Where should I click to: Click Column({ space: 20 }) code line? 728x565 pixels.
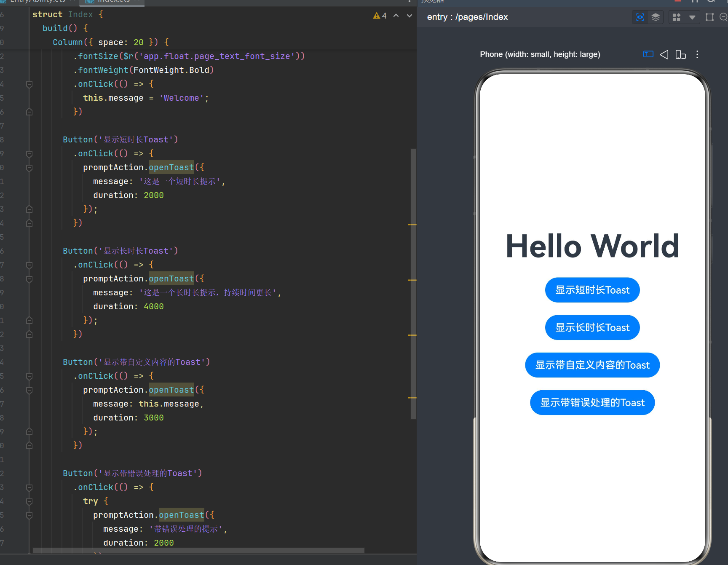coord(111,42)
